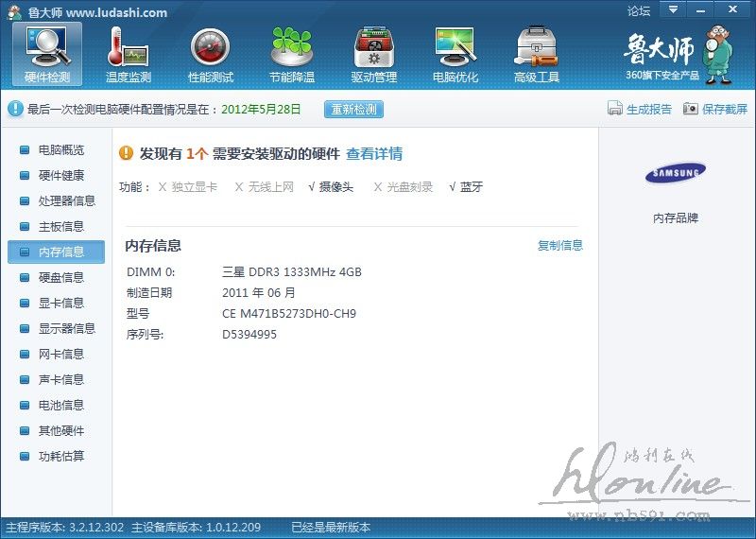This screenshot has height=539, width=756.
Task: Open the 硬件检测 hardware detection tool
Action: [47, 54]
